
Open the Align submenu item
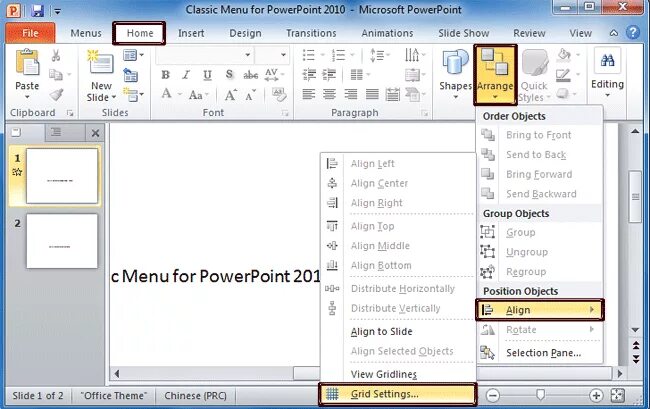(540, 310)
